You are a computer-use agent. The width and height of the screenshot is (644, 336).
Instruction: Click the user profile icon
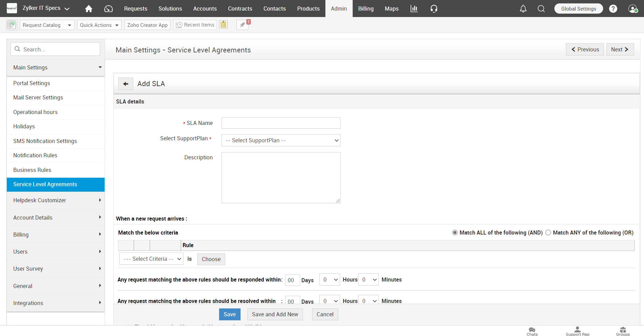[632, 9]
